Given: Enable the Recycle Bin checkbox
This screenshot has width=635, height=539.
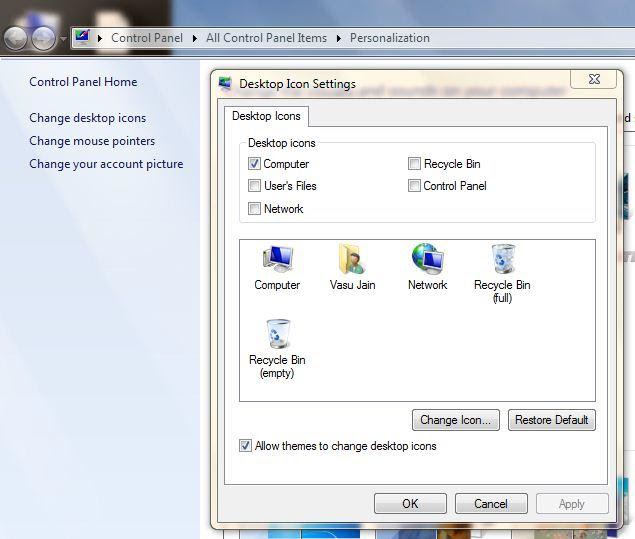Looking at the screenshot, I should tap(414, 164).
